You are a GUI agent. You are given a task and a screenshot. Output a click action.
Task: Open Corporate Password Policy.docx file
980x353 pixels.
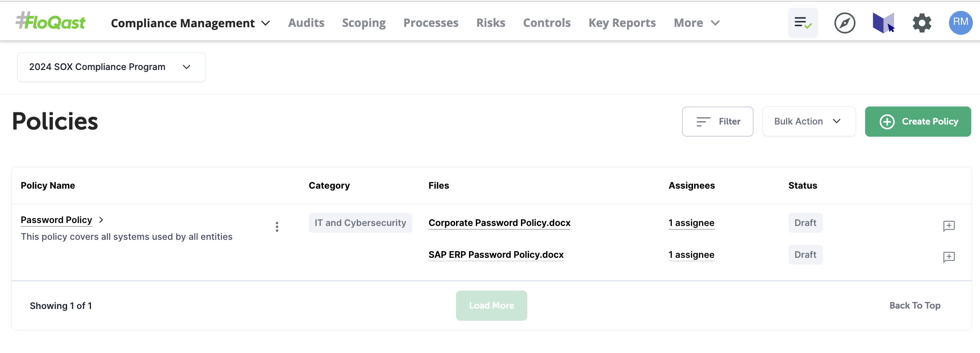[x=499, y=223]
